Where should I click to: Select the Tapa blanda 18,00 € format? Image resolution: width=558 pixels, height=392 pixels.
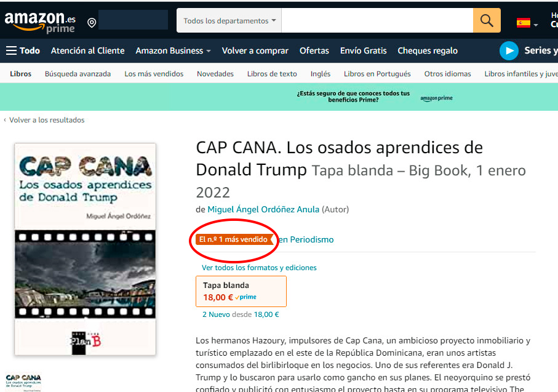click(x=241, y=291)
